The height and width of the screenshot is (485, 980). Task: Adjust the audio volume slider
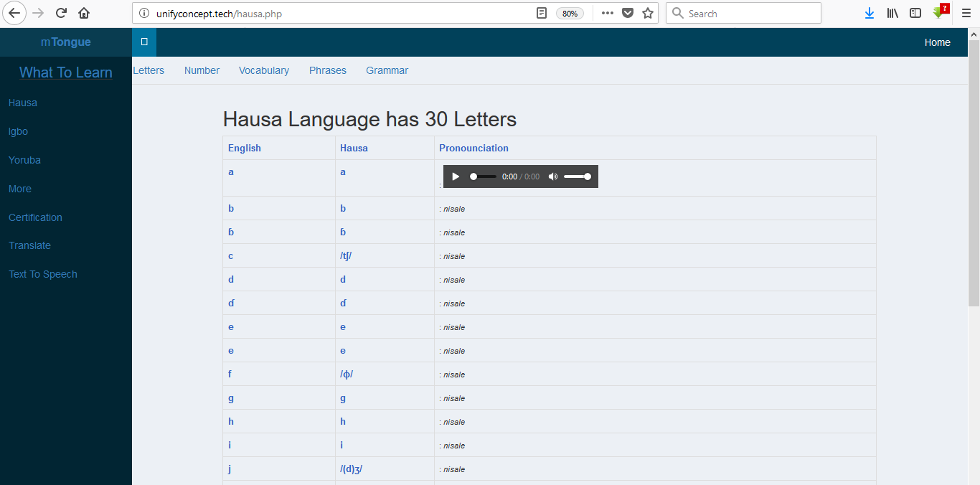coord(577,176)
